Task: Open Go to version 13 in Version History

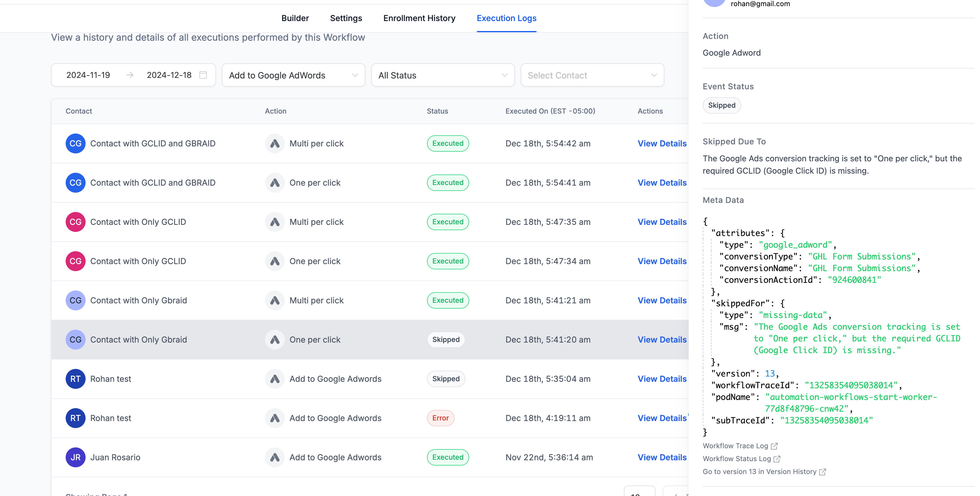Action: [759, 472]
